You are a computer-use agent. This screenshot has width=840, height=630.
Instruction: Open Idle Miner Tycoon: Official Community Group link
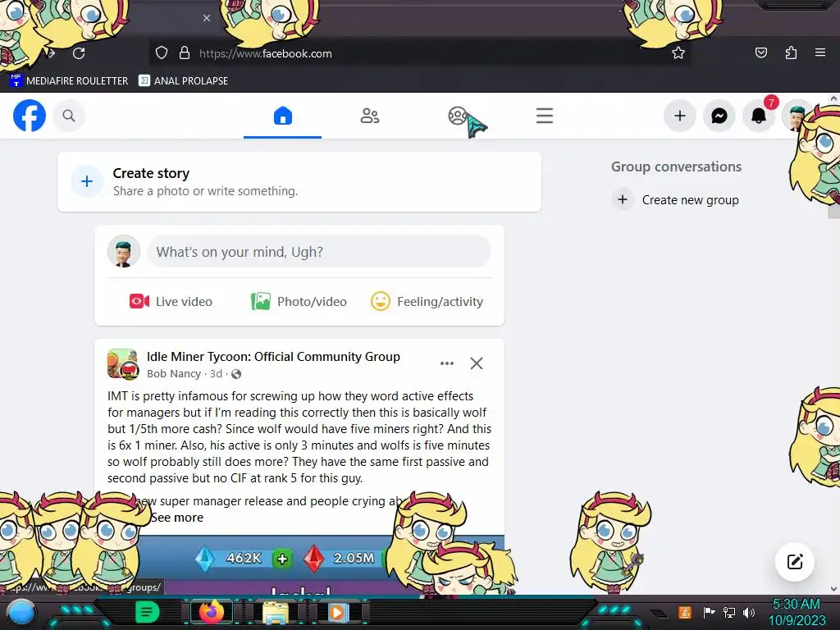273,357
